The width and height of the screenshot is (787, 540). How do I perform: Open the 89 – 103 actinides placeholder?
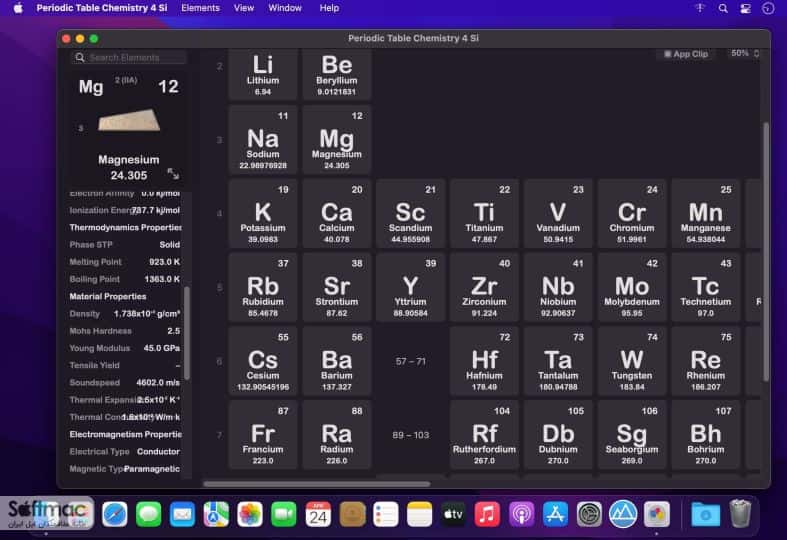(x=411, y=435)
